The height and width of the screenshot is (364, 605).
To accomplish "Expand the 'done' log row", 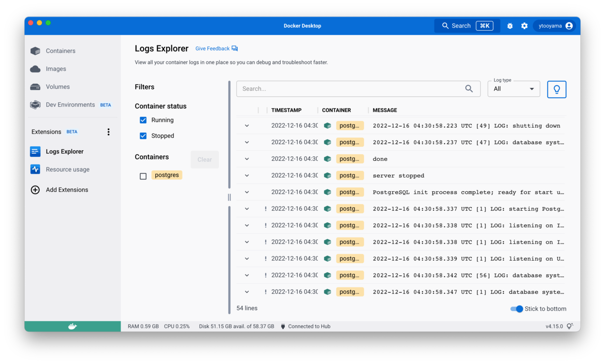I will coord(247,159).
